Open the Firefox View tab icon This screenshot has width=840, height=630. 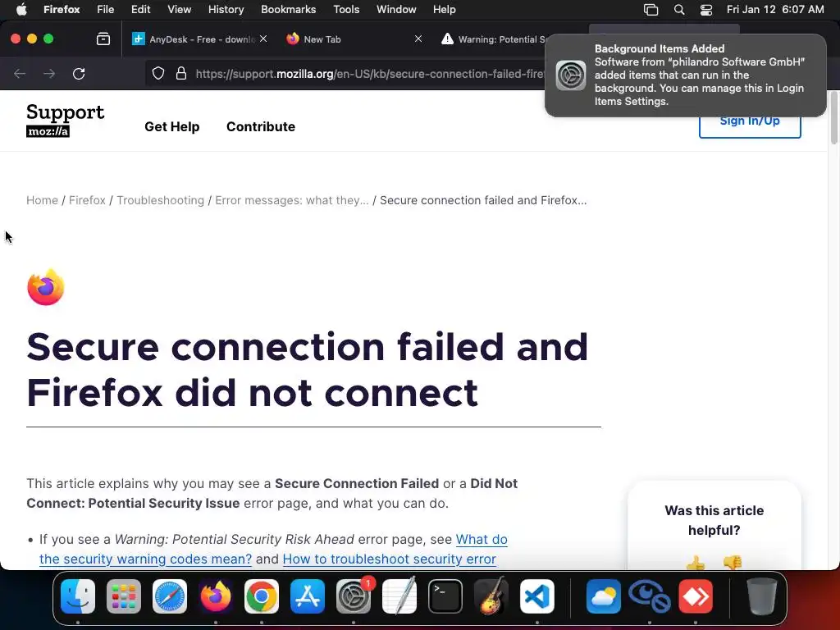coord(103,39)
